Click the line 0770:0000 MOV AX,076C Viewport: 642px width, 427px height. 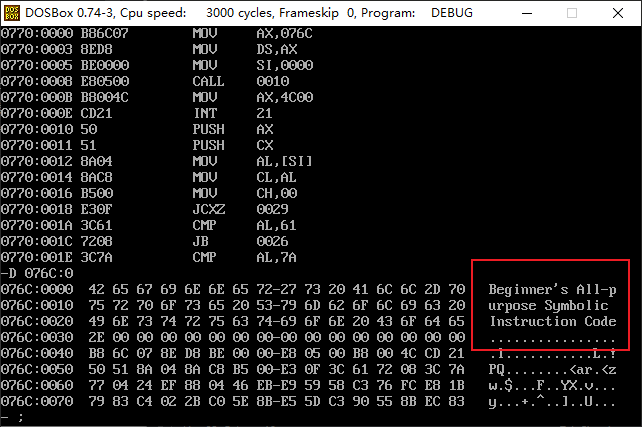click(157, 33)
